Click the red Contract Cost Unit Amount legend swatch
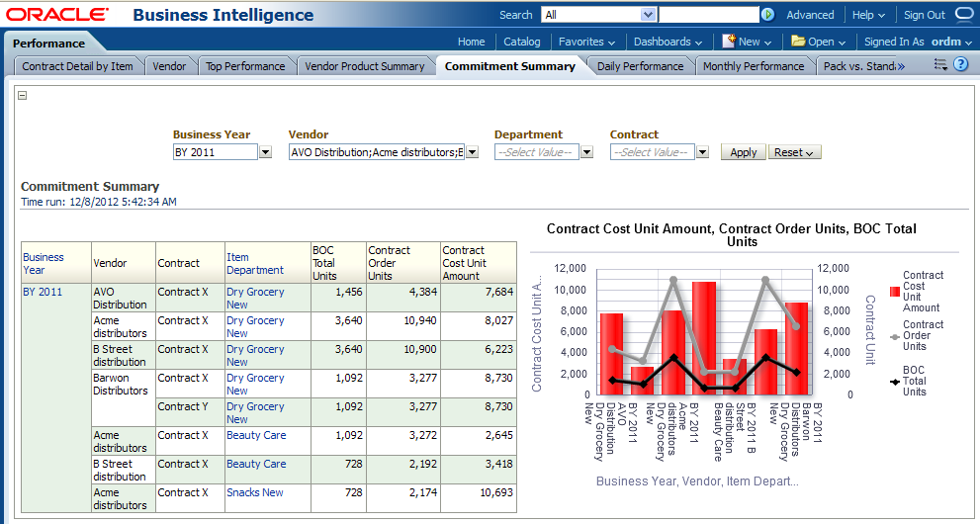Viewport: 980px width, 524px height. [x=895, y=292]
